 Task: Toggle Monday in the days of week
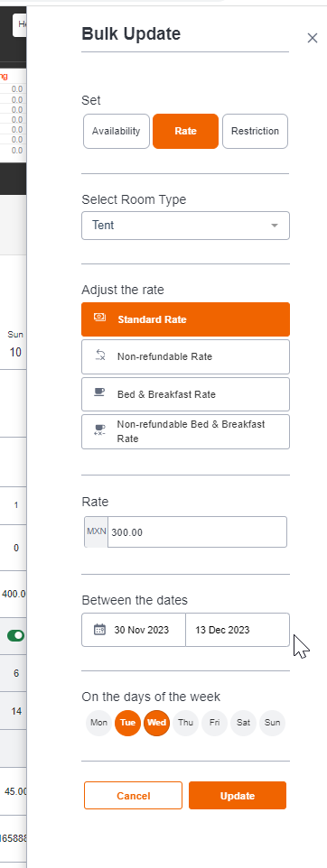[x=99, y=723]
